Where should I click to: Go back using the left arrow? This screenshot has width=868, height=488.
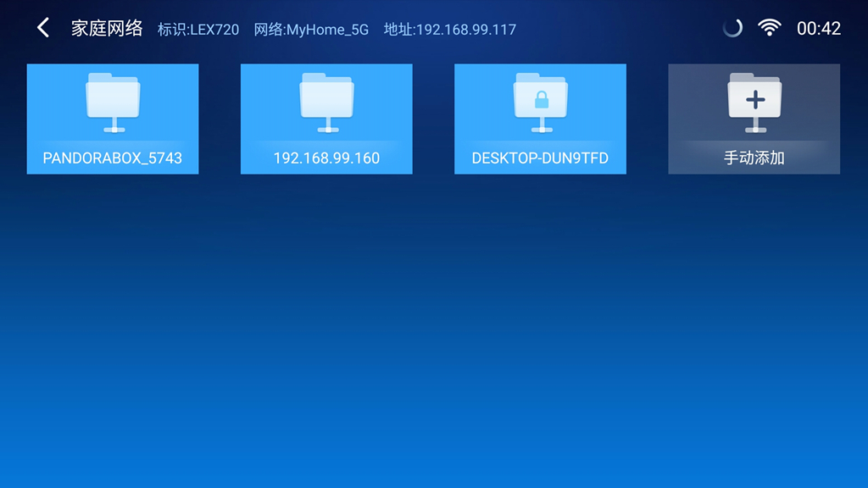click(x=43, y=28)
